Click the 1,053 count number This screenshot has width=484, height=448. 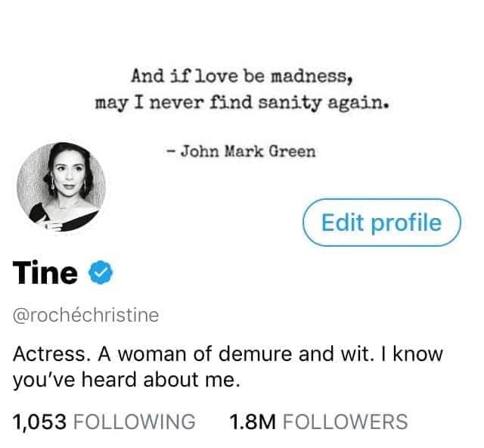(x=39, y=422)
